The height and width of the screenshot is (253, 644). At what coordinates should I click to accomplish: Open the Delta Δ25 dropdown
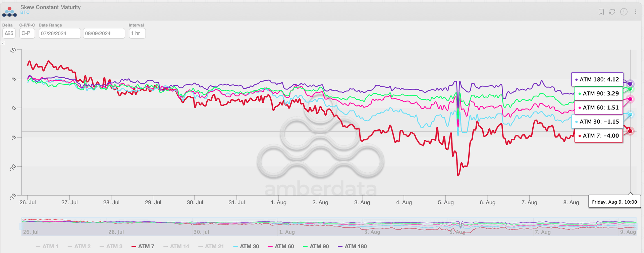tap(9, 33)
